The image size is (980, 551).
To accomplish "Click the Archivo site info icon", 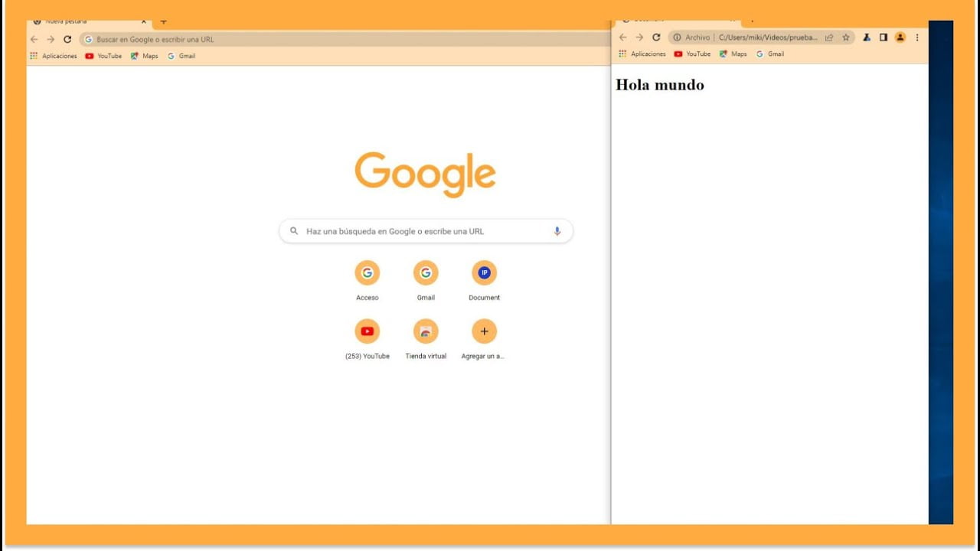I will (677, 37).
